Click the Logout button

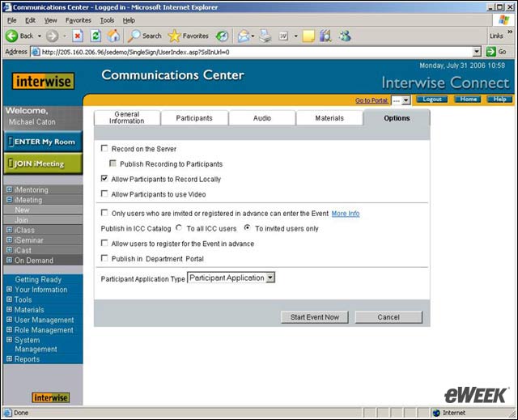click(432, 99)
